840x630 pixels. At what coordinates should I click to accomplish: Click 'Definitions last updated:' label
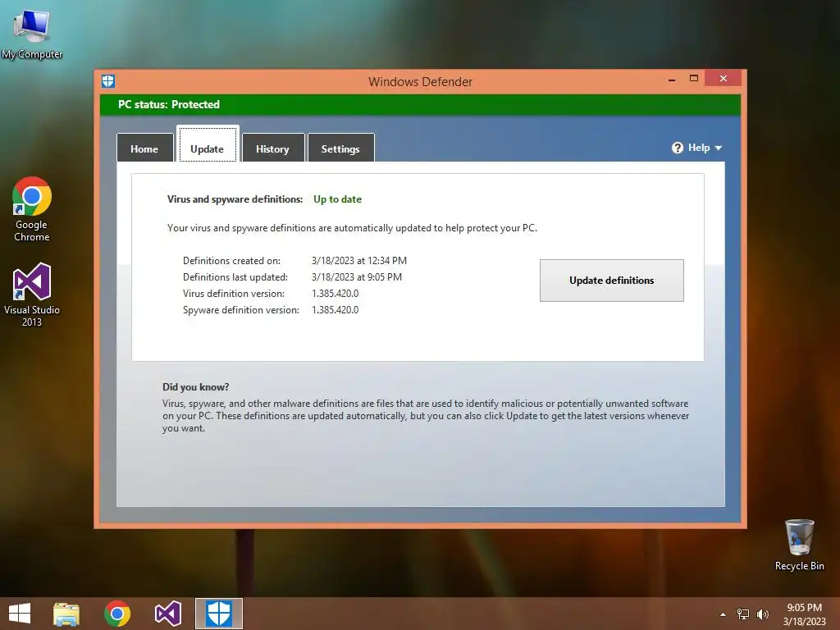pyautogui.click(x=235, y=277)
